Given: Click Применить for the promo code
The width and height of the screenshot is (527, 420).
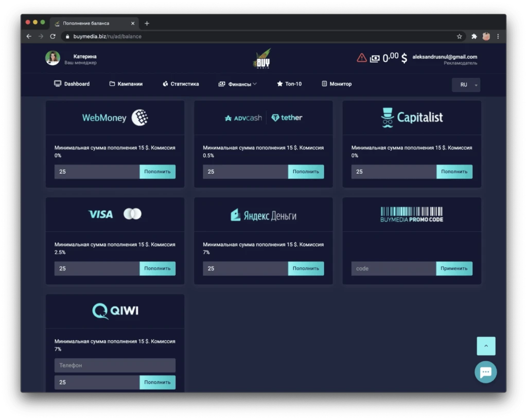Looking at the screenshot, I should pos(454,268).
